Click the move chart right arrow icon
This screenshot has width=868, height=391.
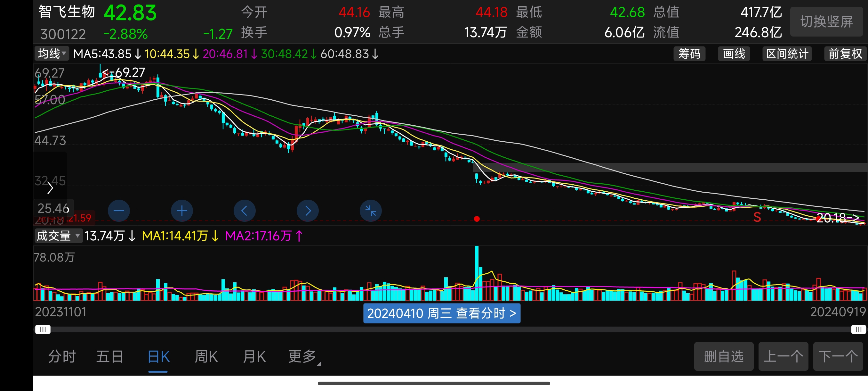pos(308,211)
